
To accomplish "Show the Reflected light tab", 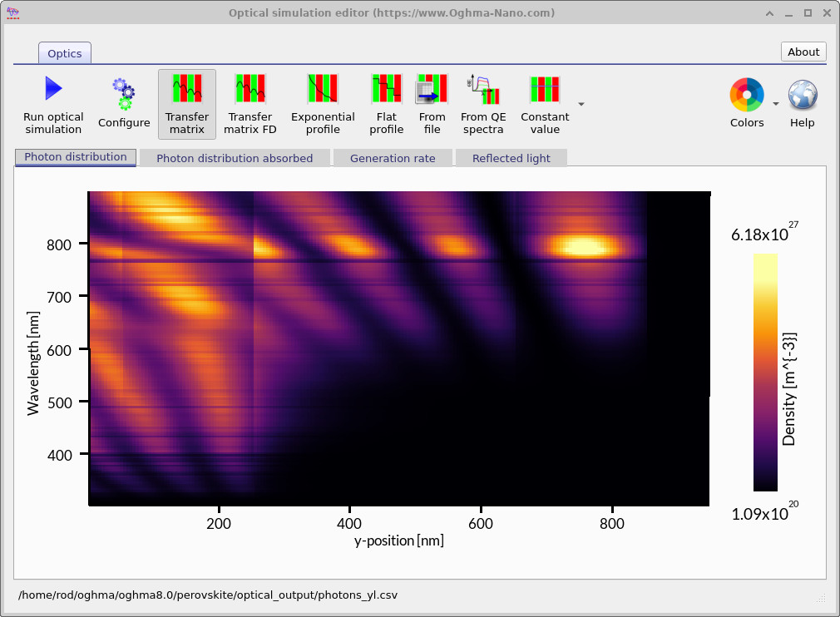I will click(511, 157).
